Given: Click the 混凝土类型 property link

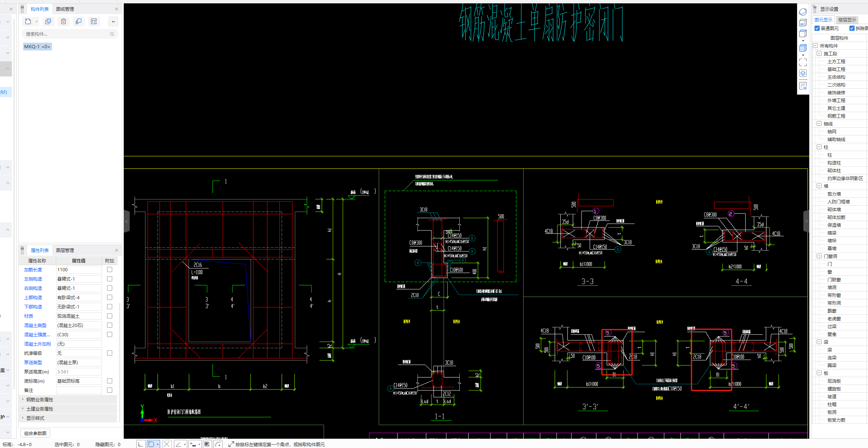Looking at the screenshot, I should tap(35, 326).
